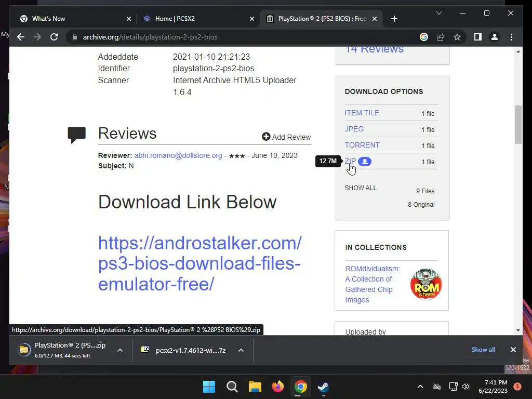
Task: Expand options for PlayStation 2 zip download
Action: pos(120,350)
